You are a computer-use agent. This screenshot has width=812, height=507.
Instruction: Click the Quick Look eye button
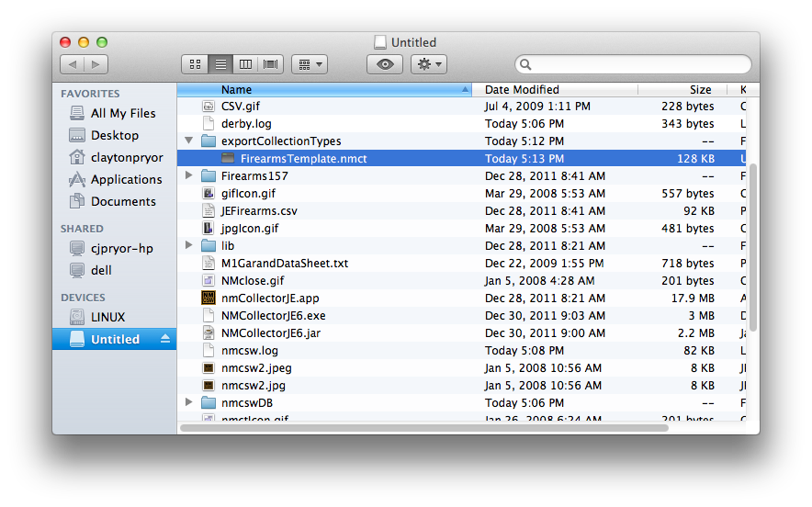[384, 64]
